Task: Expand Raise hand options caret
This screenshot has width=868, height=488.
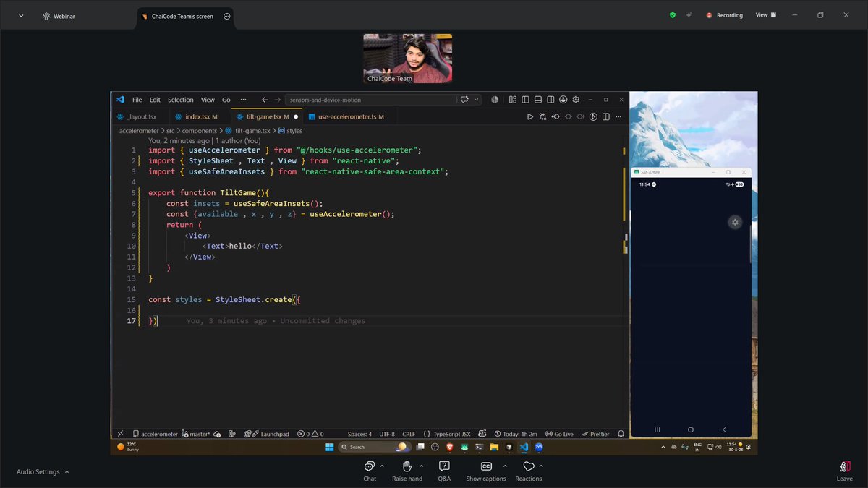Action: tap(421, 466)
